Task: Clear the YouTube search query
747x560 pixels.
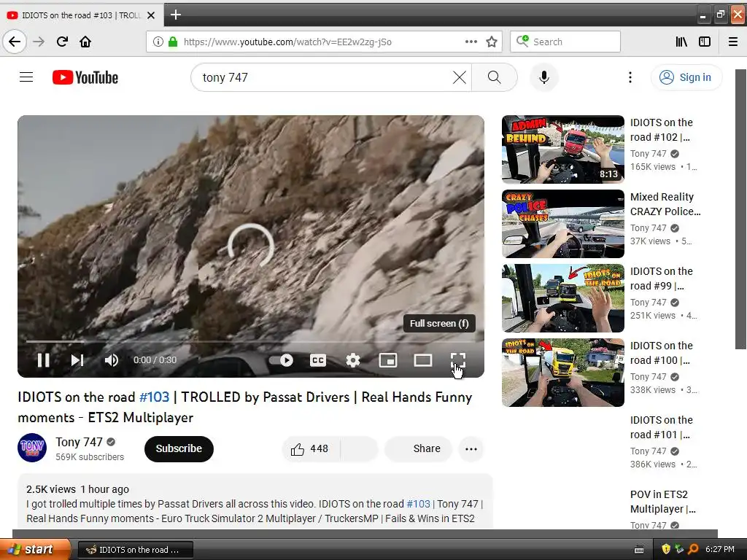Action: coord(460,77)
